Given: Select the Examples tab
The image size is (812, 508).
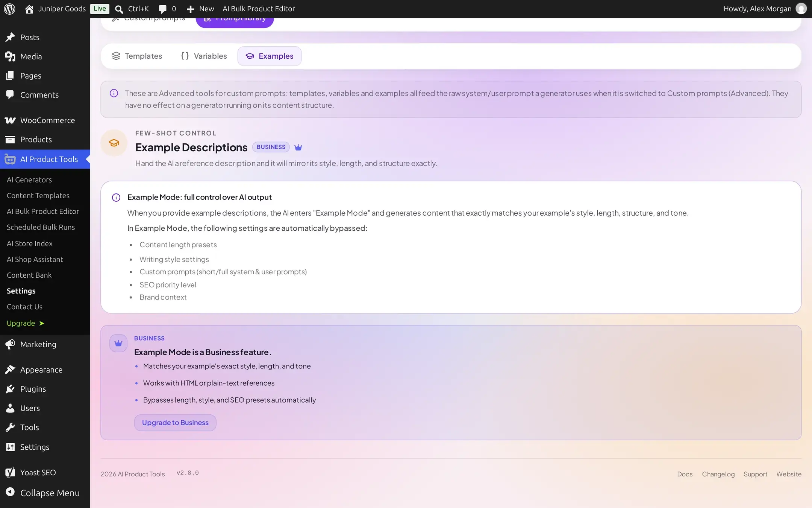Looking at the screenshot, I should pos(270,56).
